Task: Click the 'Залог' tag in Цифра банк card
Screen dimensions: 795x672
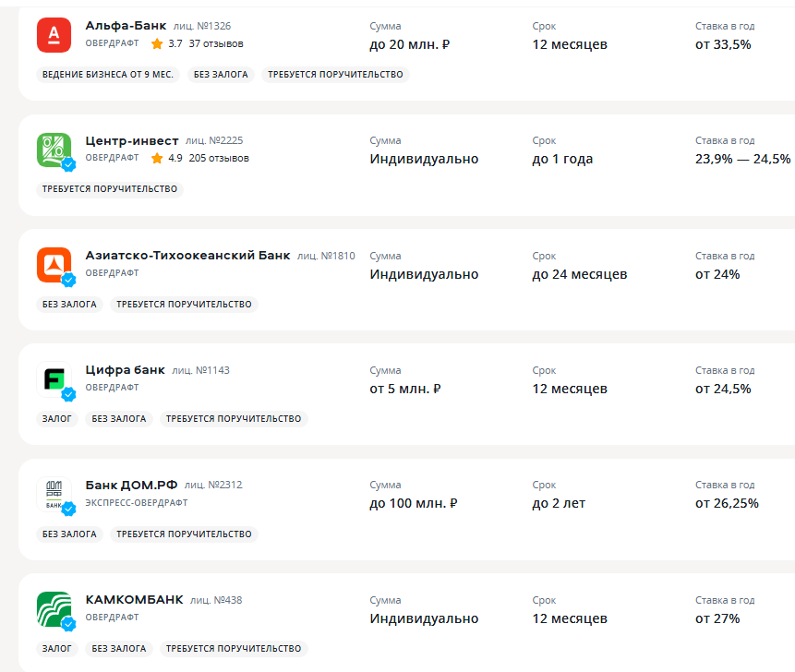Action: point(56,419)
